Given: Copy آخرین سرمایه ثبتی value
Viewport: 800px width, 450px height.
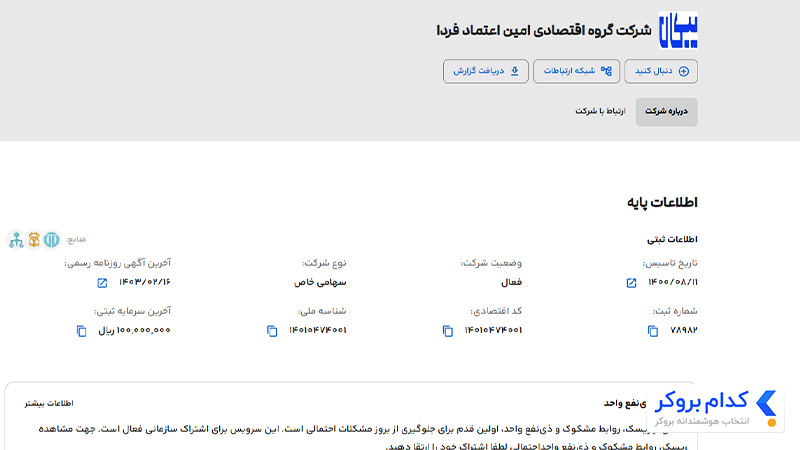Looking at the screenshot, I should (x=81, y=331).
